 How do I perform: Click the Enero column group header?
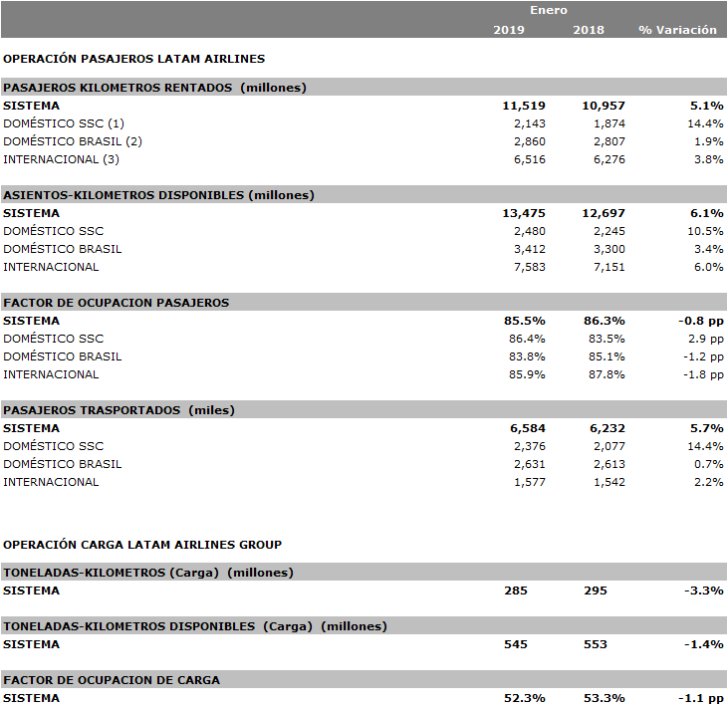tap(549, 10)
